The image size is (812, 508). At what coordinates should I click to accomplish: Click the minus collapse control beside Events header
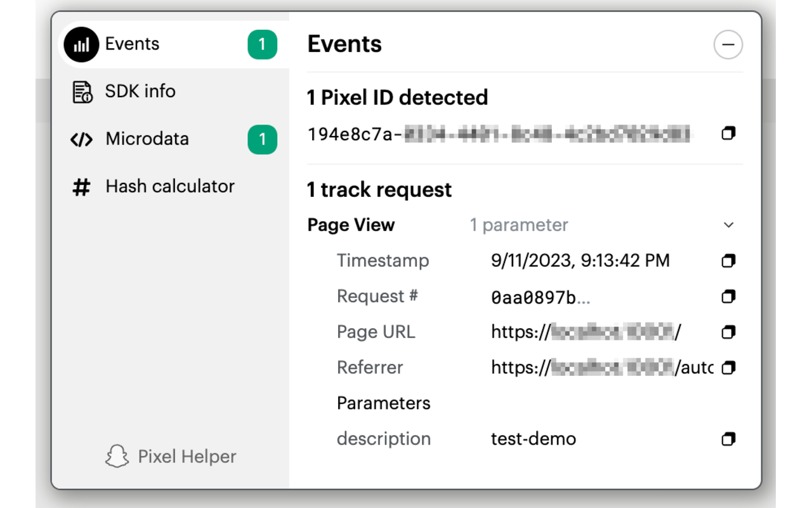(x=728, y=44)
